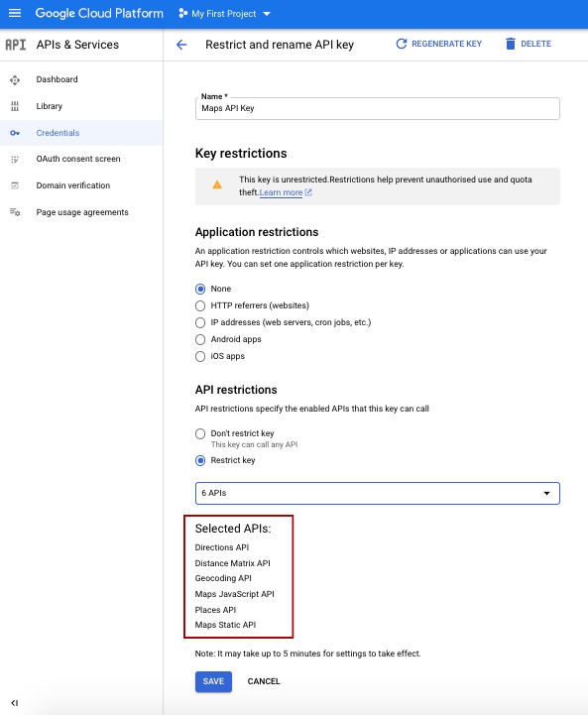Select the iOS apps radio option
The width and height of the screenshot is (588, 715).
pos(200,356)
